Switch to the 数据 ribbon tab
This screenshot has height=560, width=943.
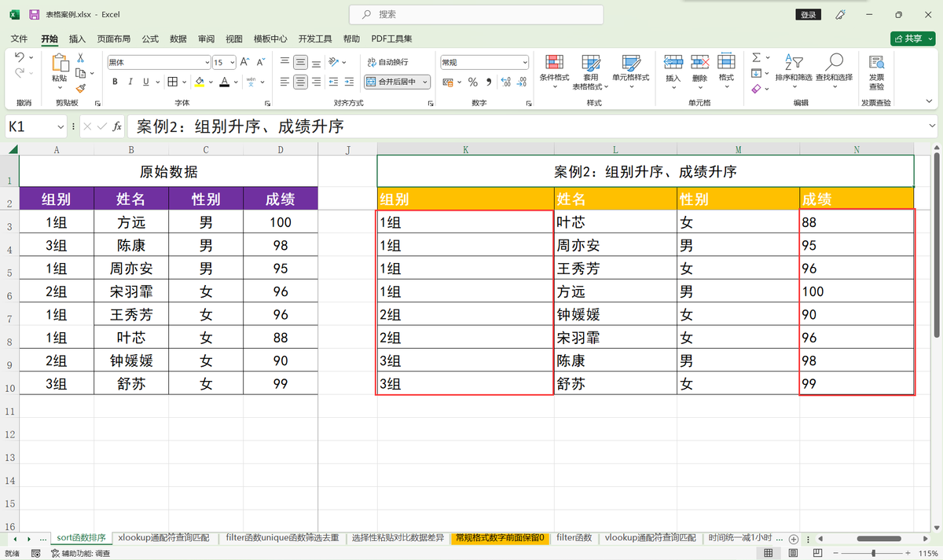click(x=178, y=38)
